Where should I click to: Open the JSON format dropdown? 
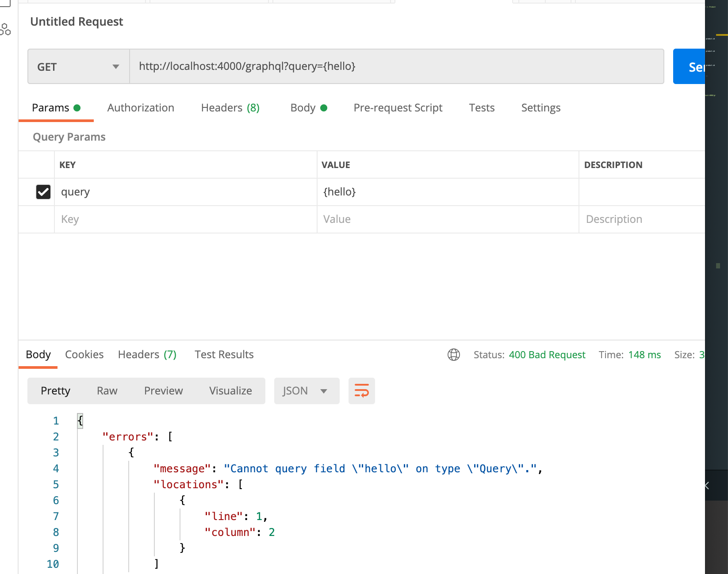307,391
